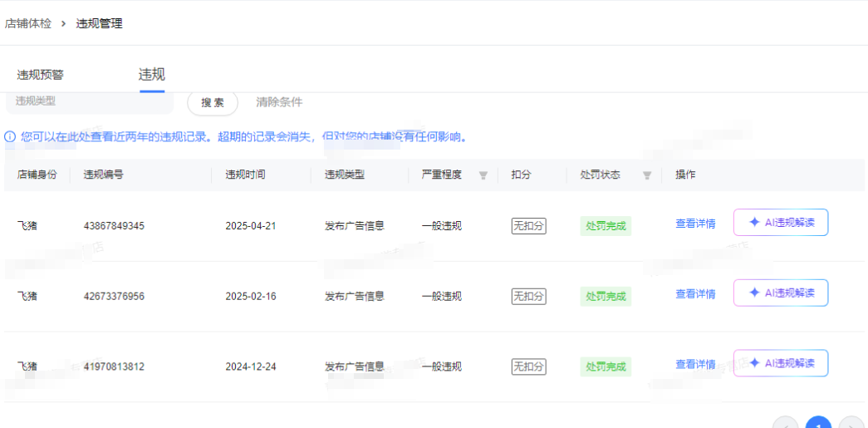Click 查看详情 for the 2025-04-21 violation

(695, 224)
